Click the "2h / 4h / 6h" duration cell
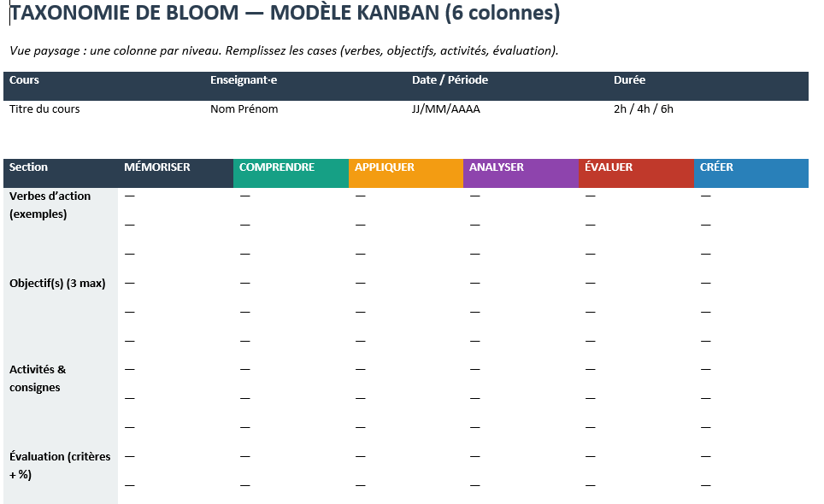 tap(643, 109)
